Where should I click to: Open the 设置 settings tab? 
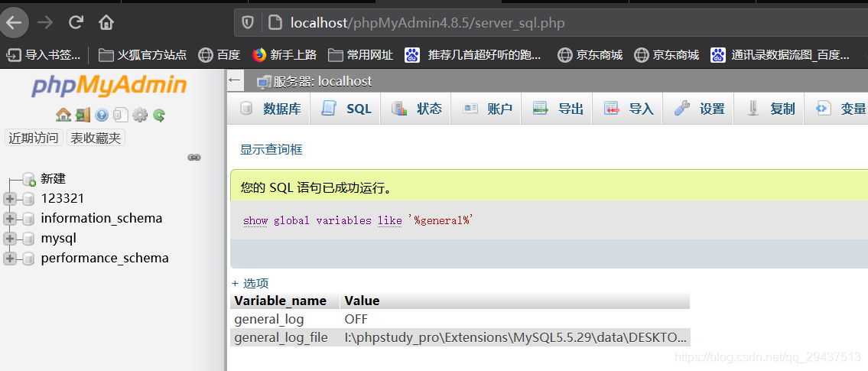699,109
